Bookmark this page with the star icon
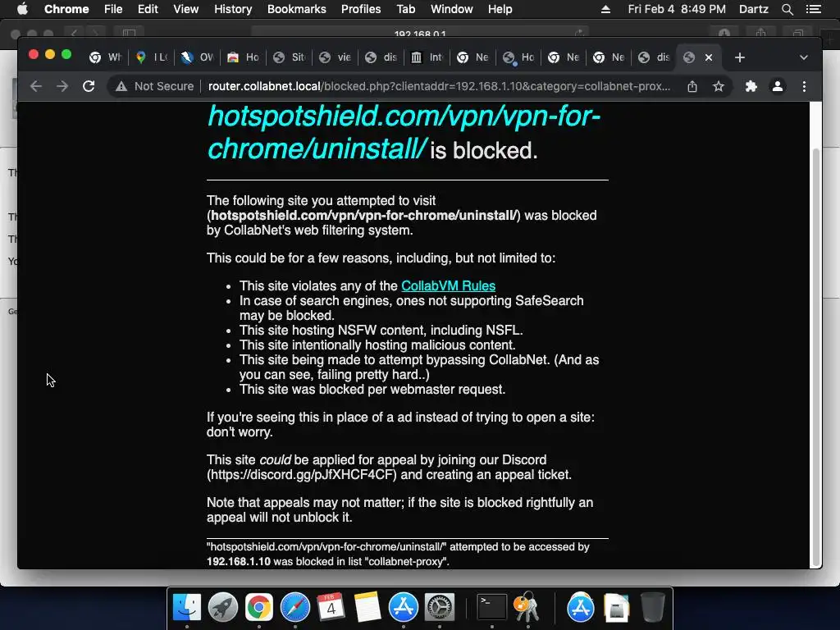Image resolution: width=840 pixels, height=630 pixels. (719, 86)
